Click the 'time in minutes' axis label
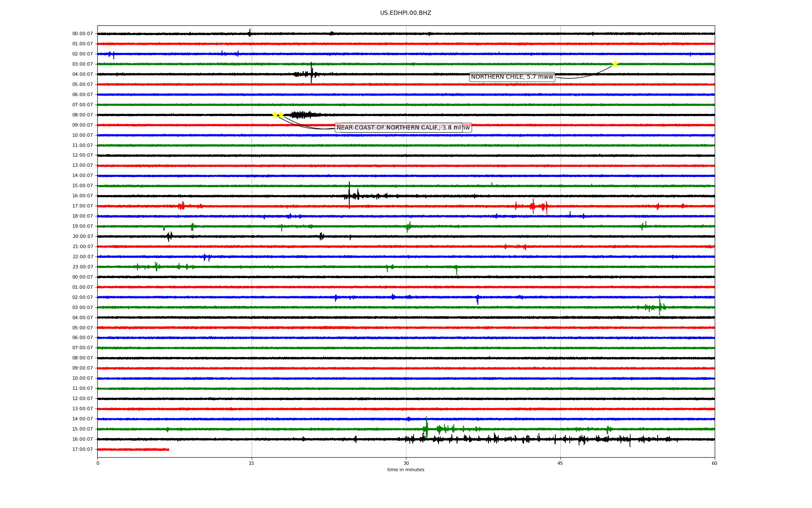The height and width of the screenshot is (508, 812). click(406, 469)
